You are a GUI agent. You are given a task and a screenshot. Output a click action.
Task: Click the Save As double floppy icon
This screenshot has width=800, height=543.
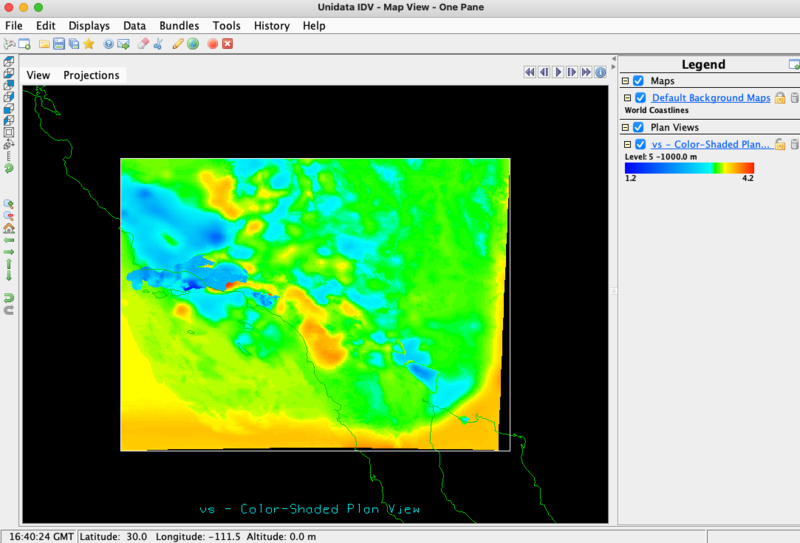(74, 44)
